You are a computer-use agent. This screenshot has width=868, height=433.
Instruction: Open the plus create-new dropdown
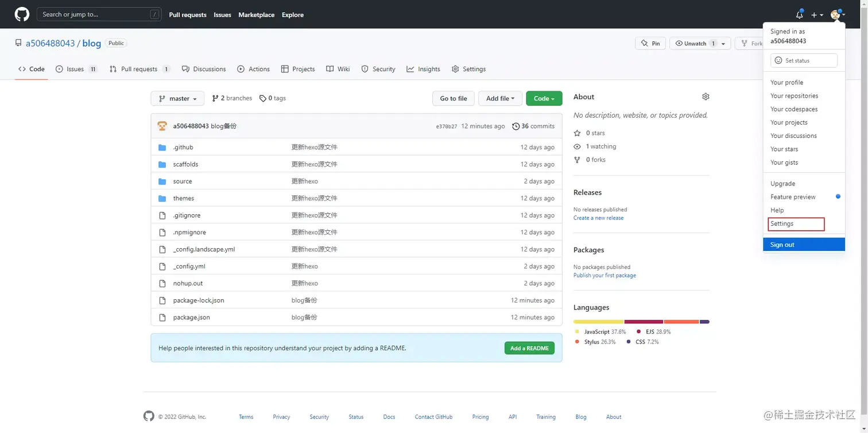817,15
